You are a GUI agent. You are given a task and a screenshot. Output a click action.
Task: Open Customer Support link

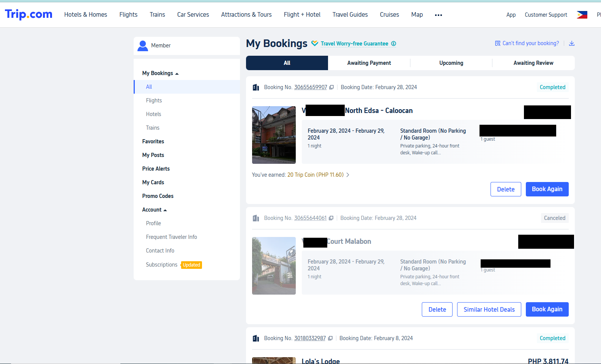tap(546, 15)
